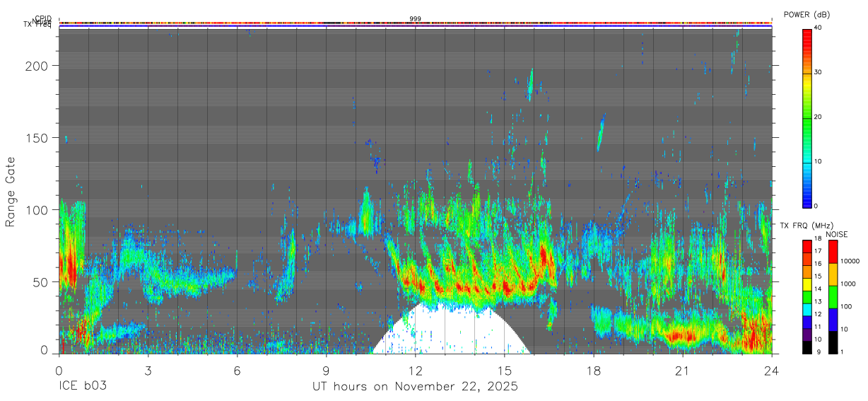Click the 12 hour tick label
The height and width of the screenshot is (401, 868).
tap(416, 371)
